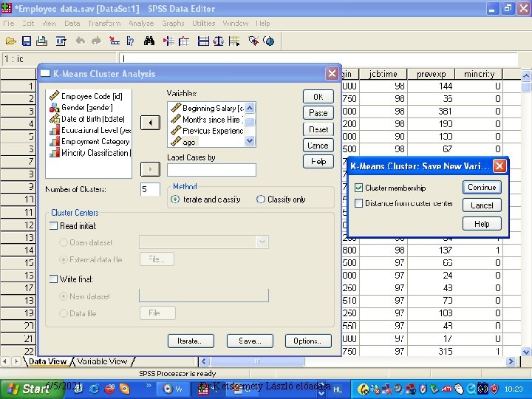
Task: Select the 'age' variable in the Variables list
Action: click(x=183, y=142)
